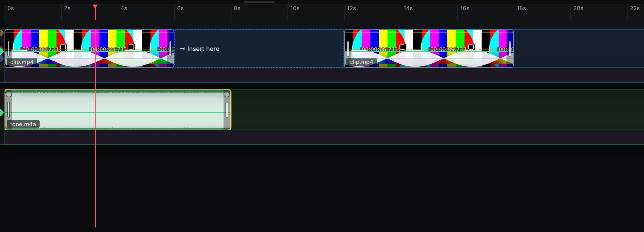The image size is (644, 232).
Task: Seek to the 14s ruler label
Action: pyautogui.click(x=408, y=8)
